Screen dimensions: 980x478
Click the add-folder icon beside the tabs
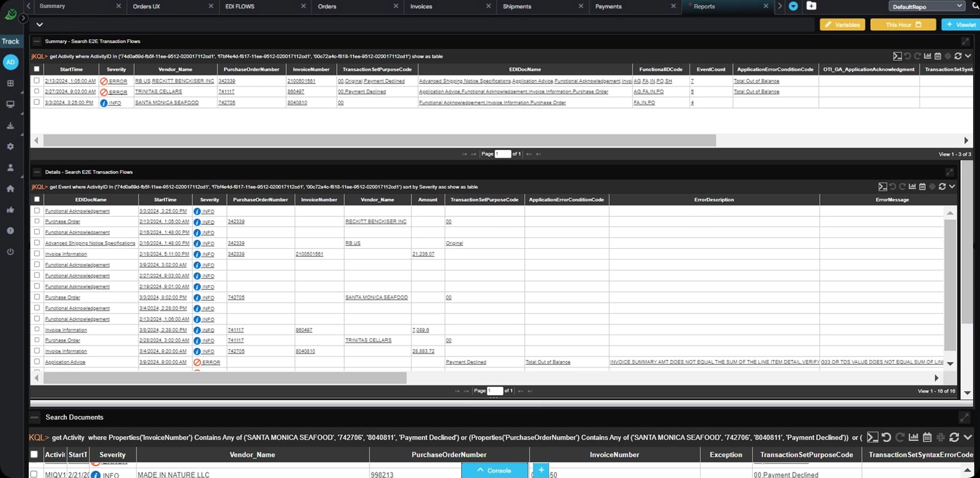point(811,6)
